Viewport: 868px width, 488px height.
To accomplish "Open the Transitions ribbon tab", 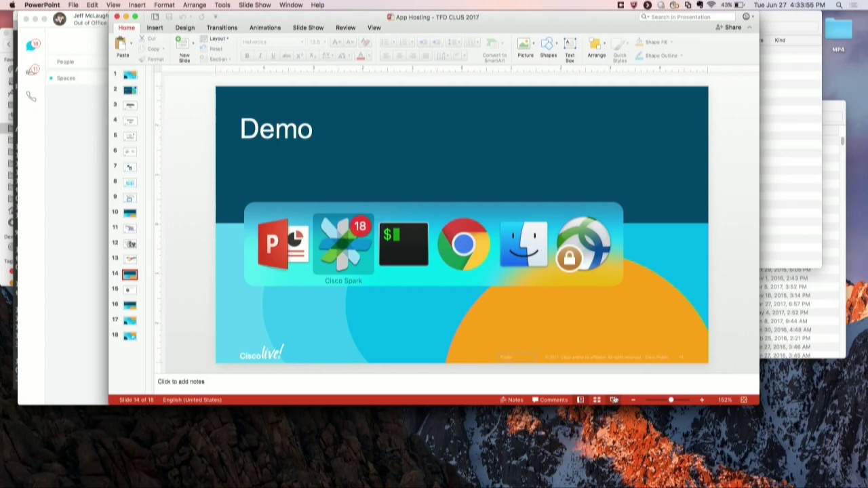I will (222, 28).
